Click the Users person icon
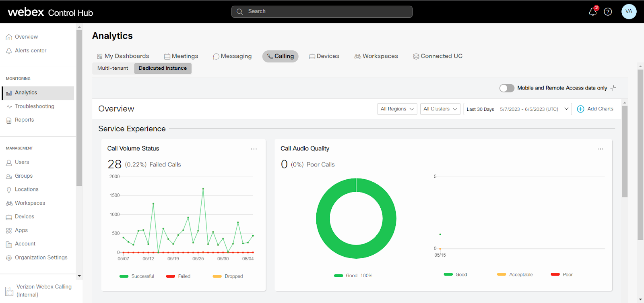 pyautogui.click(x=9, y=163)
